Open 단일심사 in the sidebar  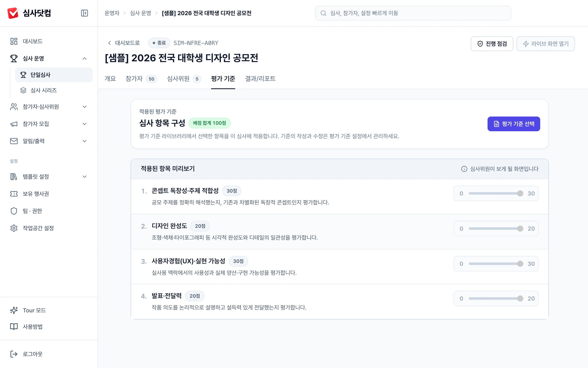pos(54,75)
